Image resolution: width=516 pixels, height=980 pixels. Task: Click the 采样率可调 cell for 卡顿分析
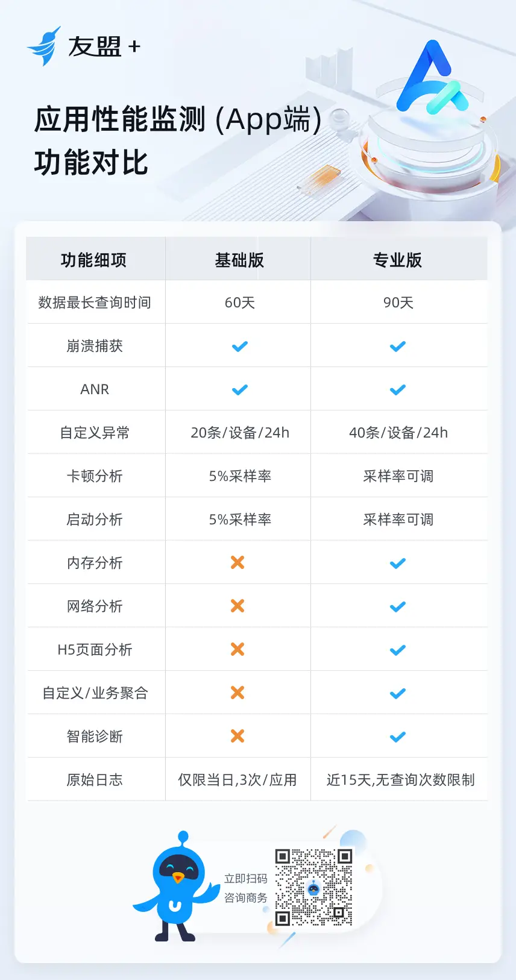398,476
